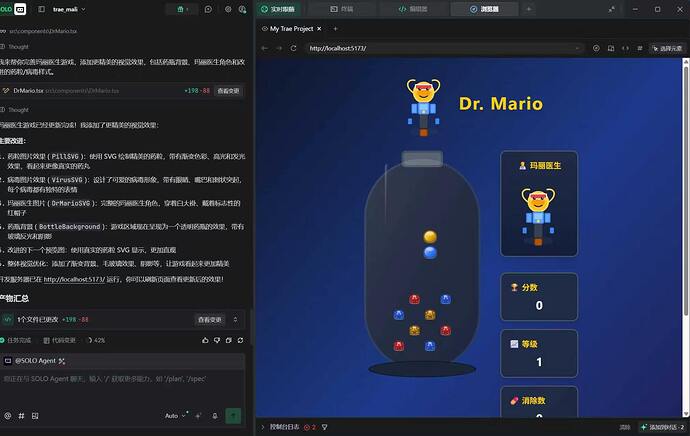Click the browser toolbar icon left of 选择元素
The image size is (690, 436).
click(x=640, y=48)
